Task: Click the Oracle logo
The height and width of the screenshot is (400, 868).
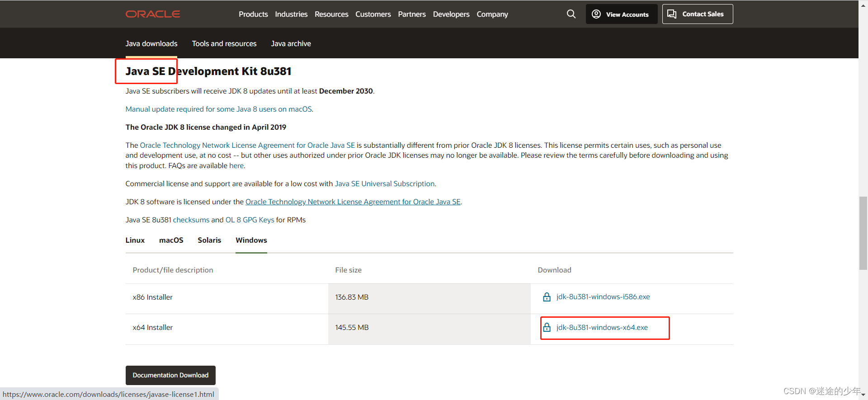Action: (x=153, y=14)
